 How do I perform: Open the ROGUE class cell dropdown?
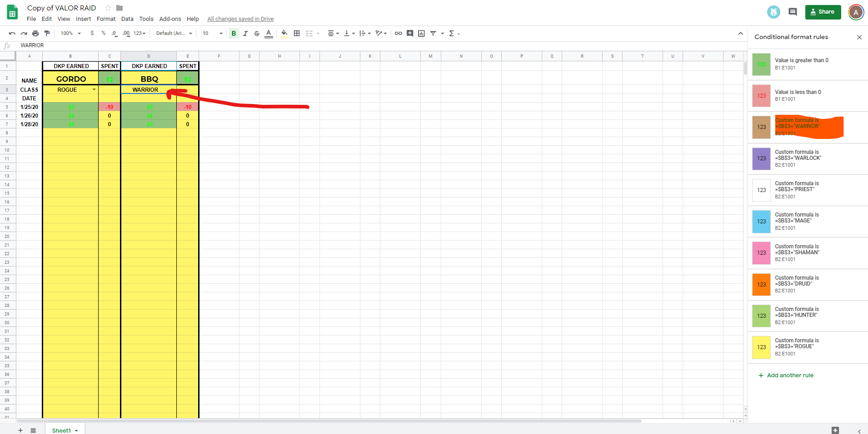[x=94, y=89]
